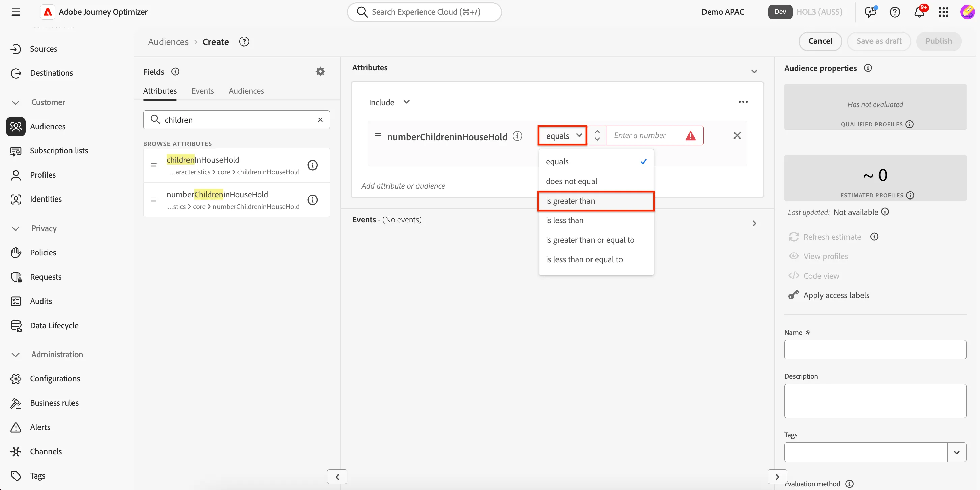Open the Include dropdown
980x490 pixels.
pyautogui.click(x=389, y=102)
